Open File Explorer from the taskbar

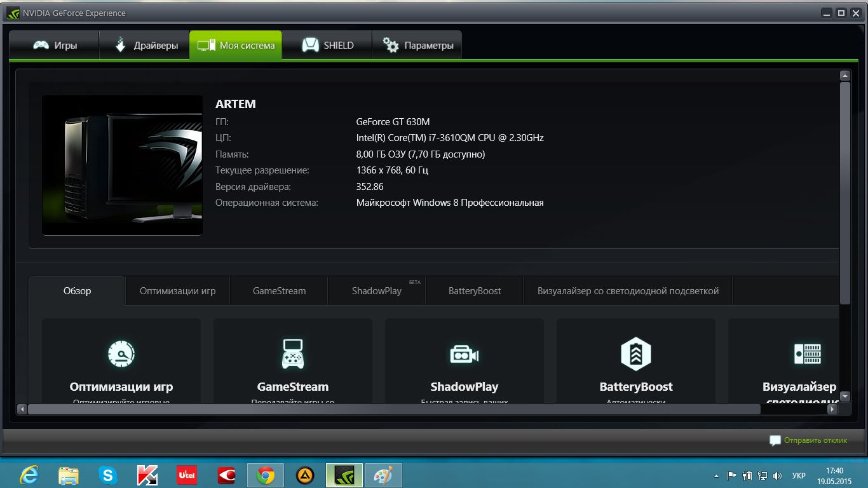click(69, 475)
